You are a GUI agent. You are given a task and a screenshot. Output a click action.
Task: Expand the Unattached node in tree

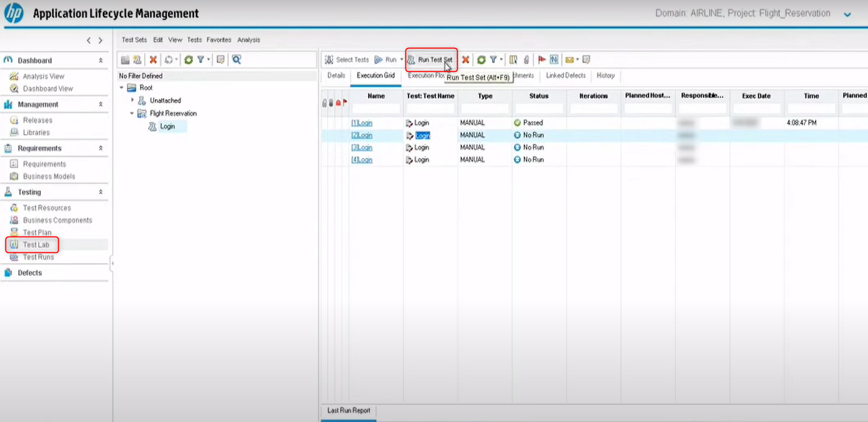tap(132, 100)
